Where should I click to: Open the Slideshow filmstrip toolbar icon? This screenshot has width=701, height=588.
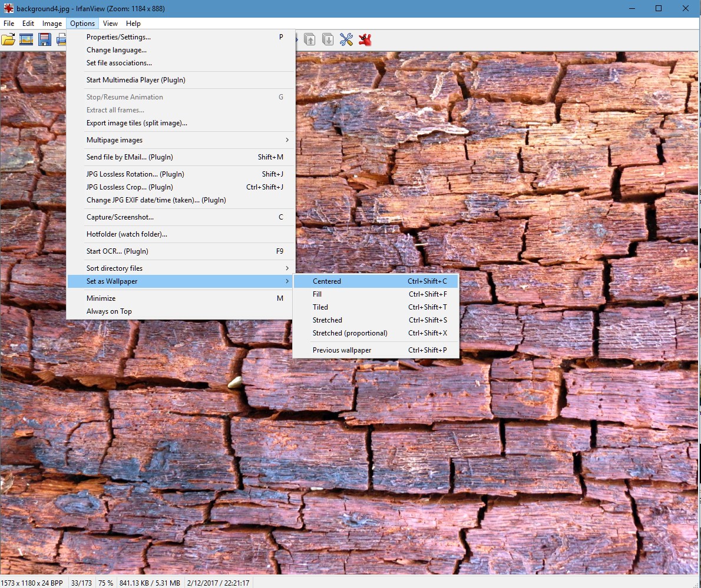(x=26, y=40)
